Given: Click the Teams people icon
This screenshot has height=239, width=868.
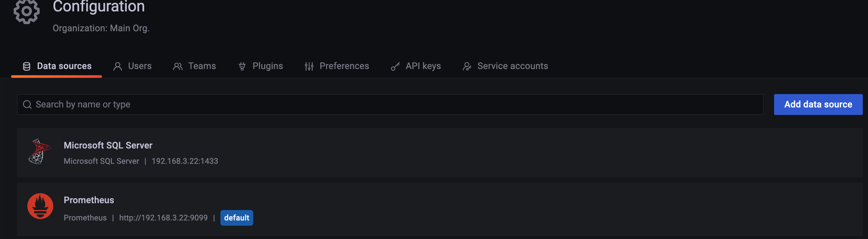Looking at the screenshot, I should point(178,66).
